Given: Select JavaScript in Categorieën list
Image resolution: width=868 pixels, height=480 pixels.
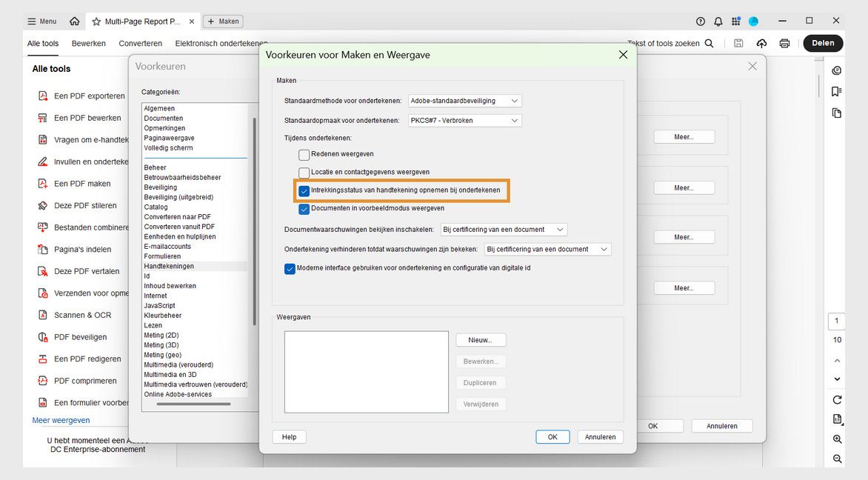Looking at the screenshot, I should coord(159,306).
